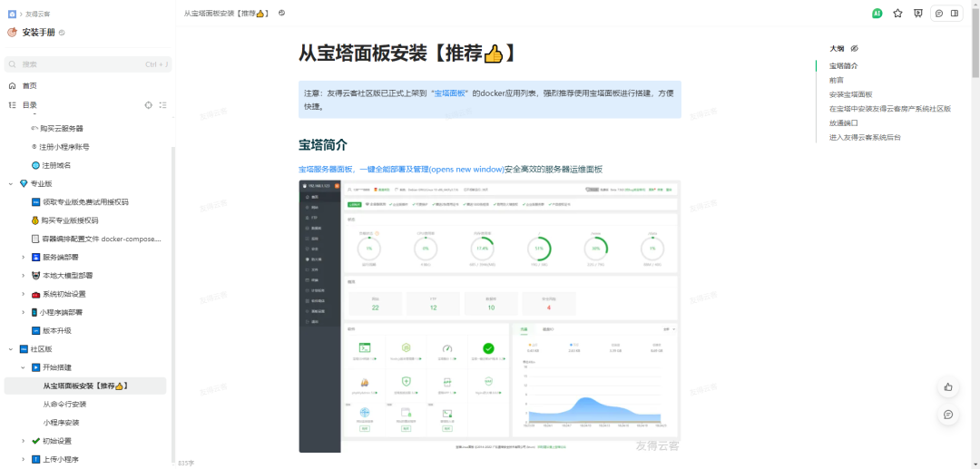Click the 上传小程序 upload icon
The image size is (980, 469).
coord(35,460)
